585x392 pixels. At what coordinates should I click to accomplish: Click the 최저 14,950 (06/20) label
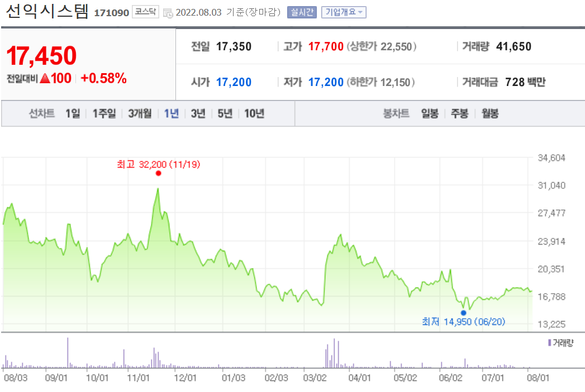tap(463, 322)
